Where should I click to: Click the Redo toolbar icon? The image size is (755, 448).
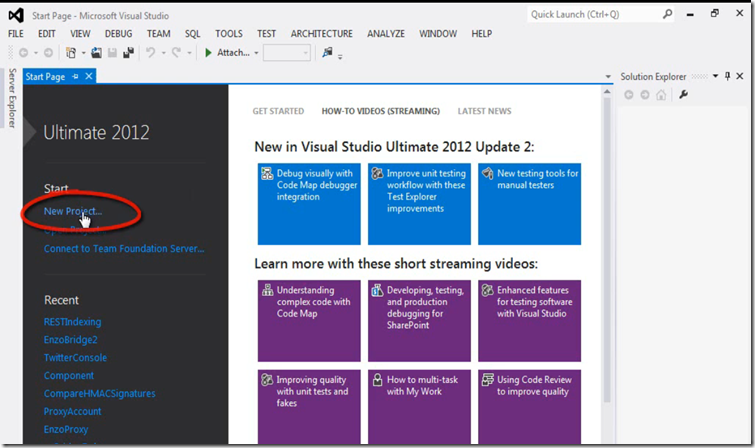coord(177,53)
